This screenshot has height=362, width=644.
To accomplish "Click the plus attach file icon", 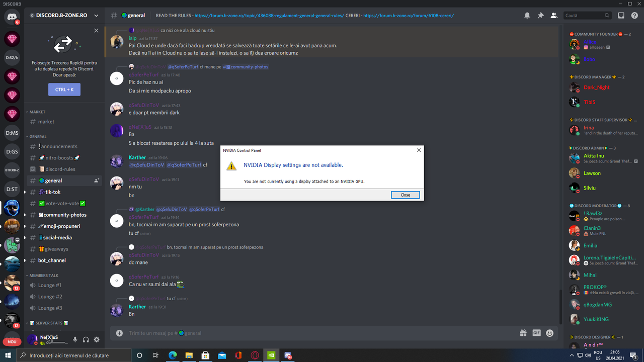I will tap(119, 333).
